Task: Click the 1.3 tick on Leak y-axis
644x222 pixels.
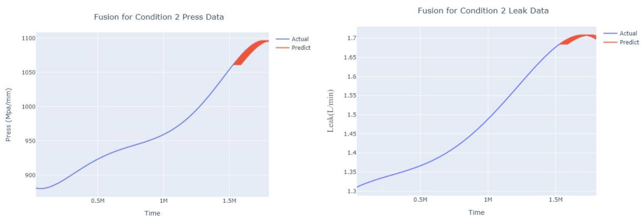Action: tap(351, 191)
